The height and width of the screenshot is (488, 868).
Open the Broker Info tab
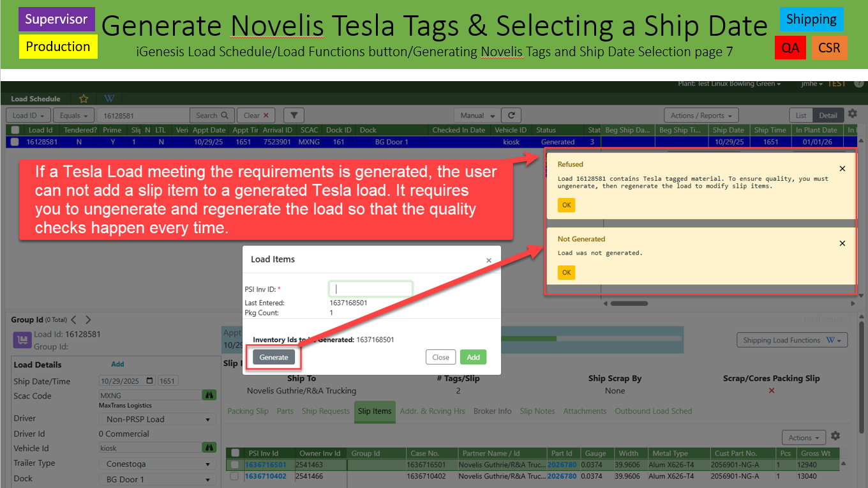[492, 411]
